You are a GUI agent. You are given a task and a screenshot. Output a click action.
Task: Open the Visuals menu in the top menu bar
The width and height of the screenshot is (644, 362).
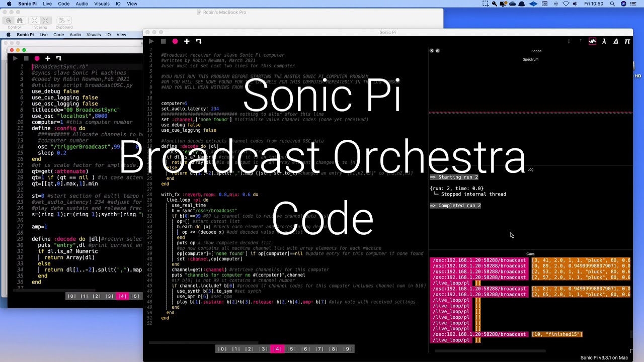[x=102, y=4]
